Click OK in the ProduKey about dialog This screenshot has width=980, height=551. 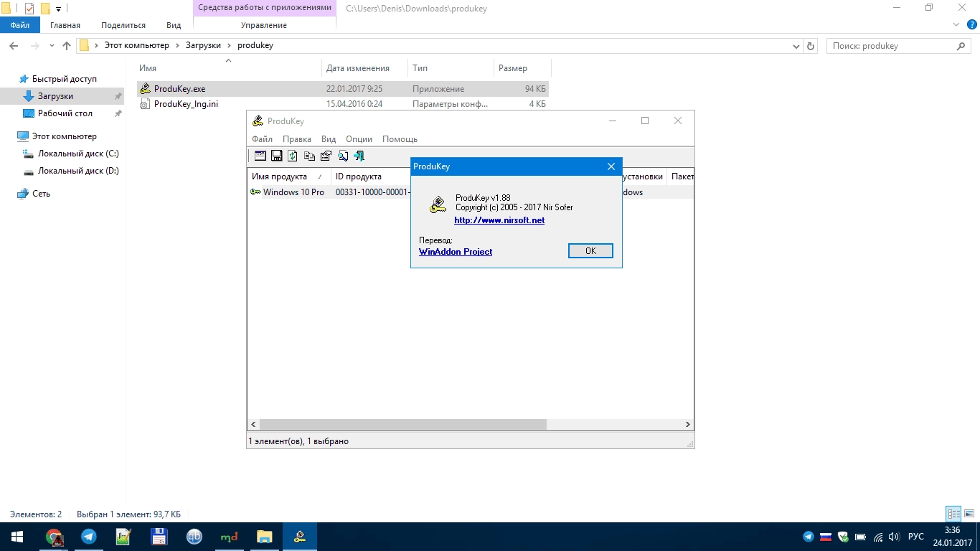click(590, 251)
